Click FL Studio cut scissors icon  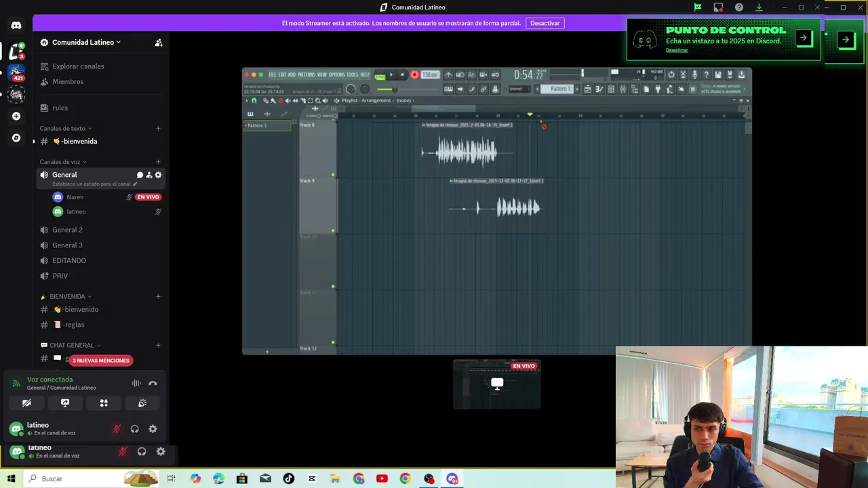pyautogui.click(x=683, y=75)
